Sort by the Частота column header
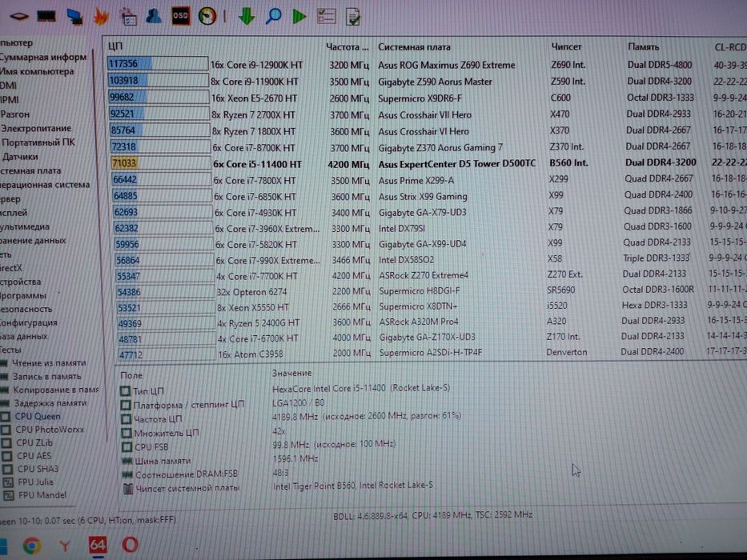 [347, 47]
